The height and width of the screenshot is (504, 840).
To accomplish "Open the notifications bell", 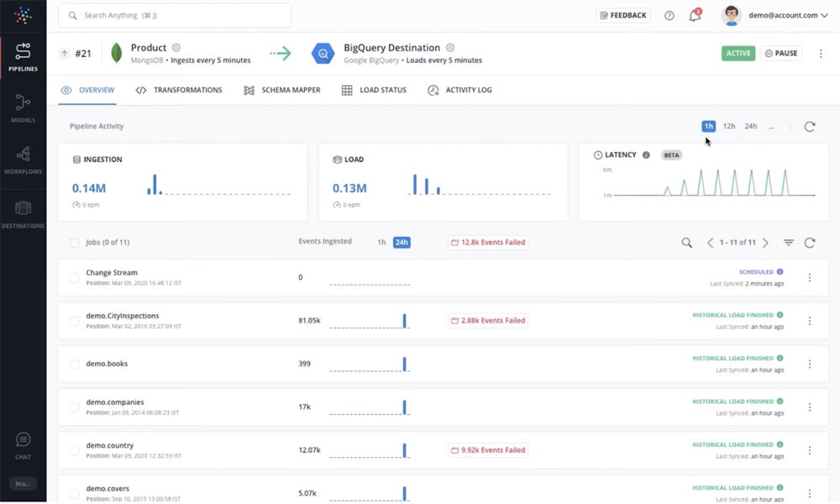I will [696, 14].
